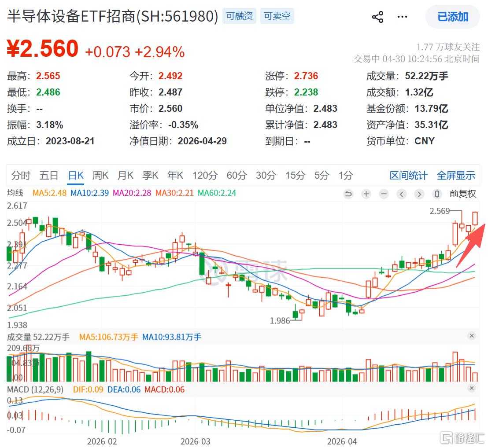Click the 1.986 low price marker on chart
This screenshot has height=448, width=488.
(x=280, y=320)
